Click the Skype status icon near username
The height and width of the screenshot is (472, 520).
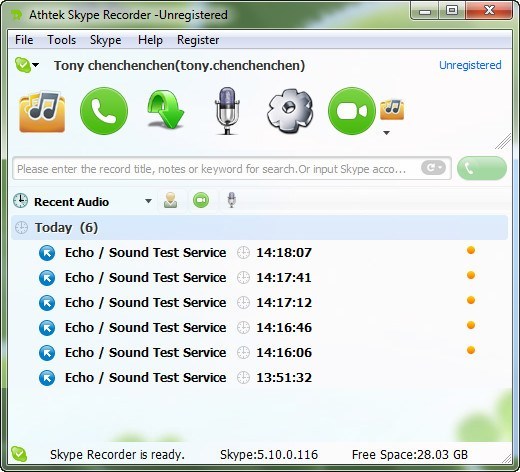pyautogui.click(x=22, y=65)
